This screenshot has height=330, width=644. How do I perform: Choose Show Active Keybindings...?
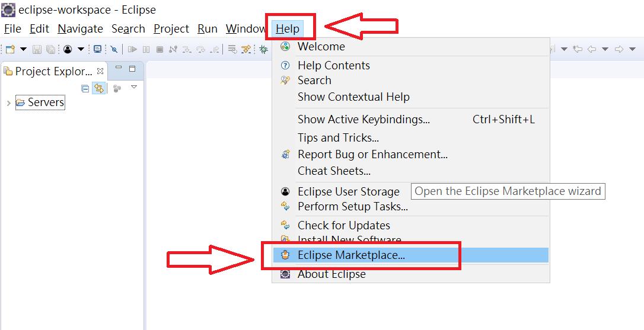coord(411,120)
